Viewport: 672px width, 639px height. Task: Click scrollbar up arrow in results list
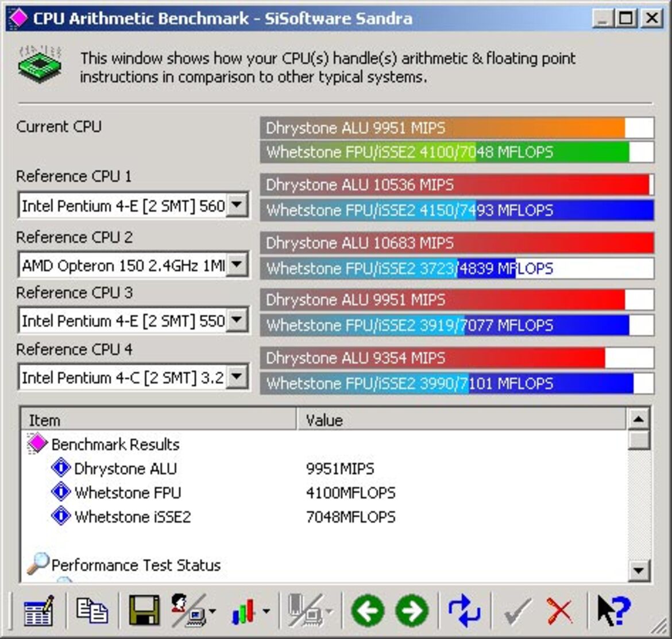coord(639,419)
